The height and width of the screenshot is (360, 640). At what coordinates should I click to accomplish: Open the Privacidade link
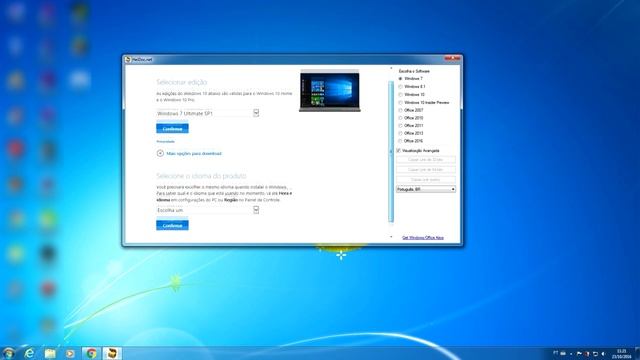(x=165, y=142)
